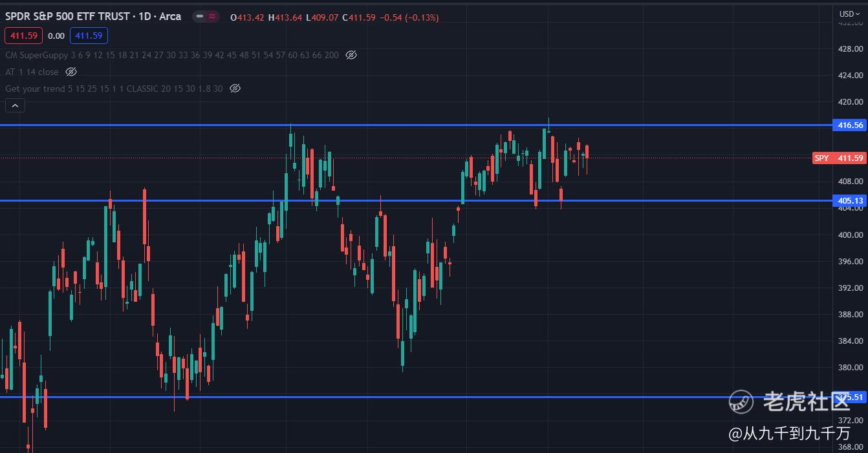Click the pink approximate-sign icon in the status pill

pos(212,16)
